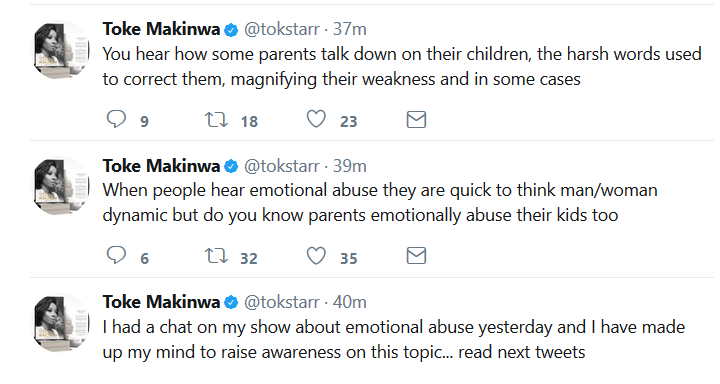
Task: Click avatar thumbnail on the 39m tweet
Action: (61, 186)
